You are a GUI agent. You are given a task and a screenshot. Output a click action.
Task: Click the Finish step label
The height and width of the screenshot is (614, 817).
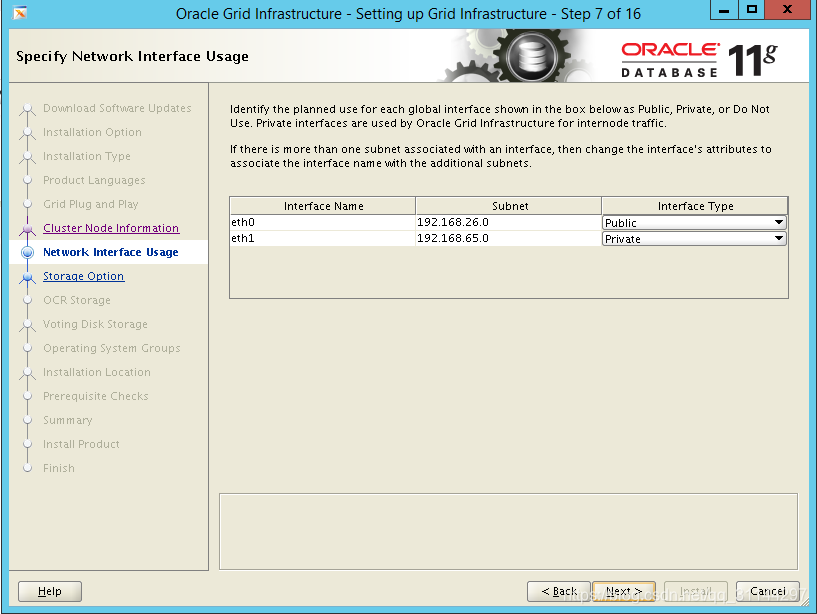click(59, 468)
